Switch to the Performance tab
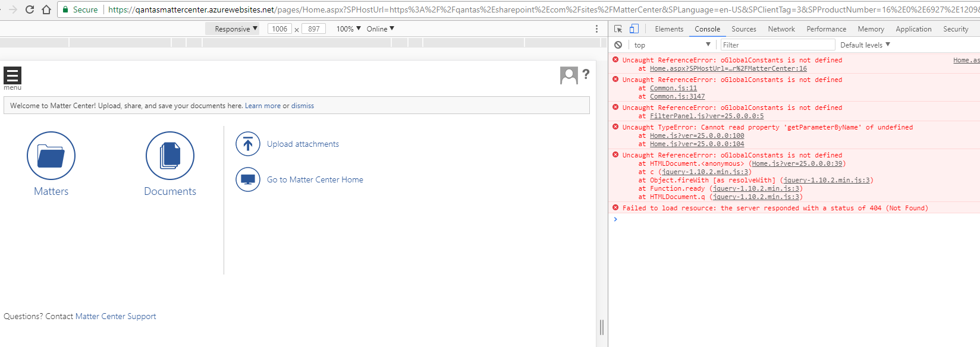The image size is (980, 347). click(826, 29)
